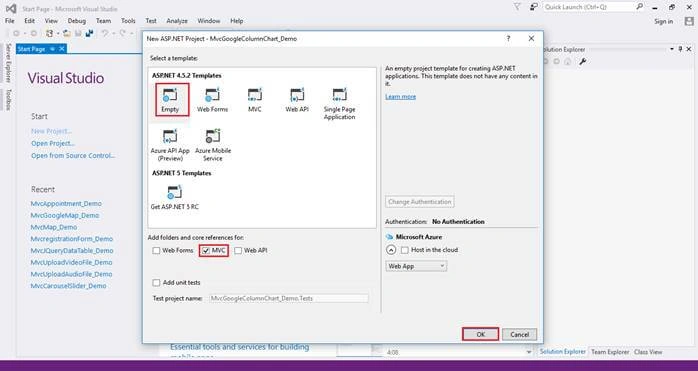Screen dimensions: 698x371
Task: Click the Microsoft Azure cloud icon
Action: click(x=390, y=237)
